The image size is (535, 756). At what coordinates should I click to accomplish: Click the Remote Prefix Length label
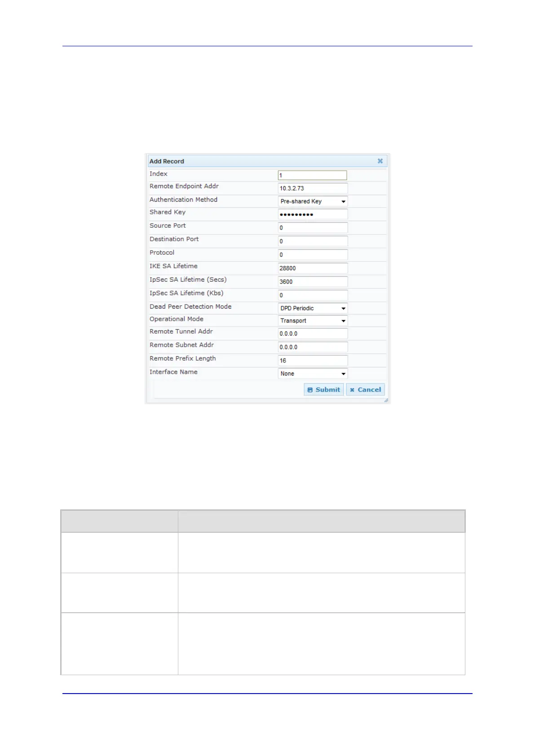click(183, 358)
